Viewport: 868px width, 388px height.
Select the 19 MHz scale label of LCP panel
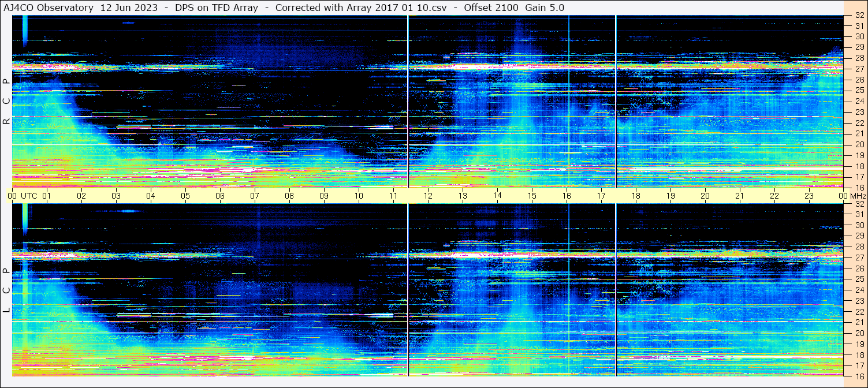pos(859,344)
